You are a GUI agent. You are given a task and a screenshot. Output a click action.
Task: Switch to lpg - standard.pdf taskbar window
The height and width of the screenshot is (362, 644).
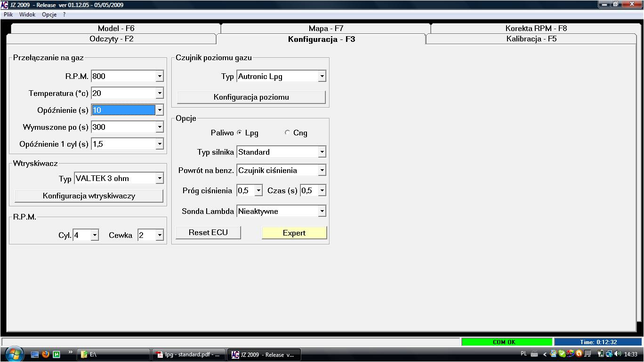[189, 354]
